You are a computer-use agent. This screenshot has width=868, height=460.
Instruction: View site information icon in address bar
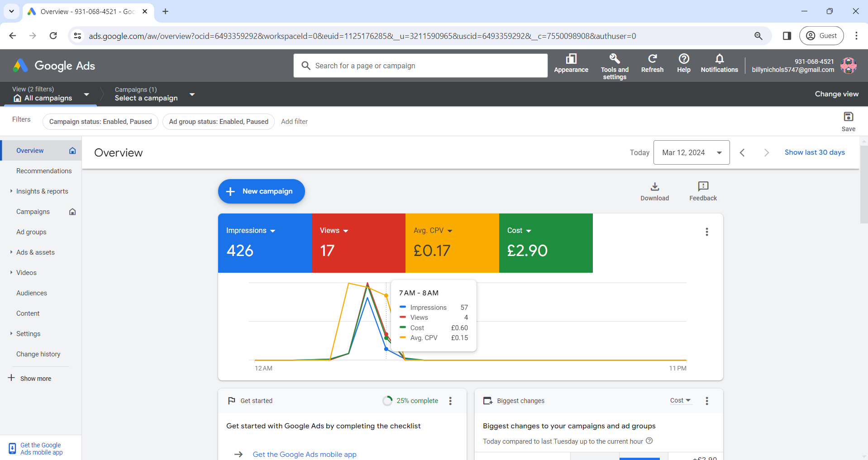[x=77, y=36]
